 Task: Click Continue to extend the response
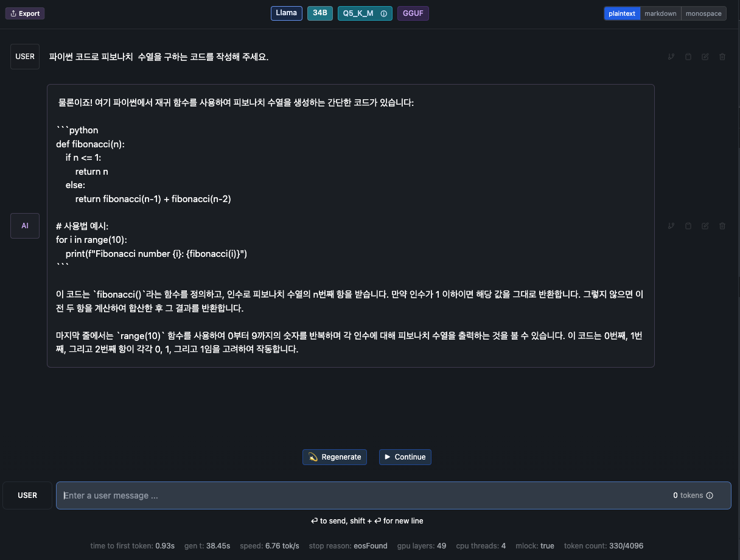405,457
